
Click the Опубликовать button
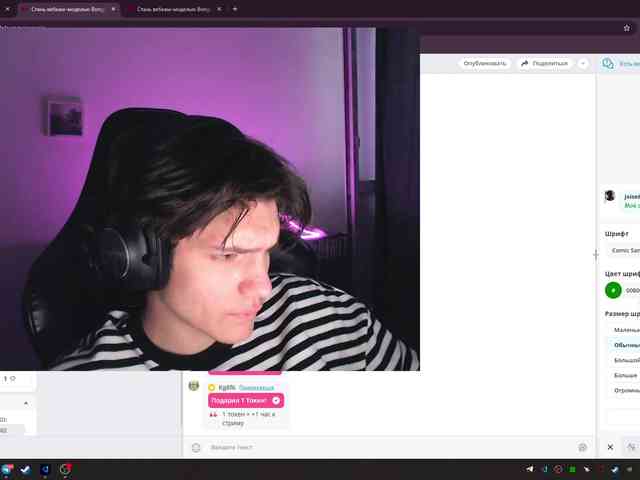coord(484,64)
